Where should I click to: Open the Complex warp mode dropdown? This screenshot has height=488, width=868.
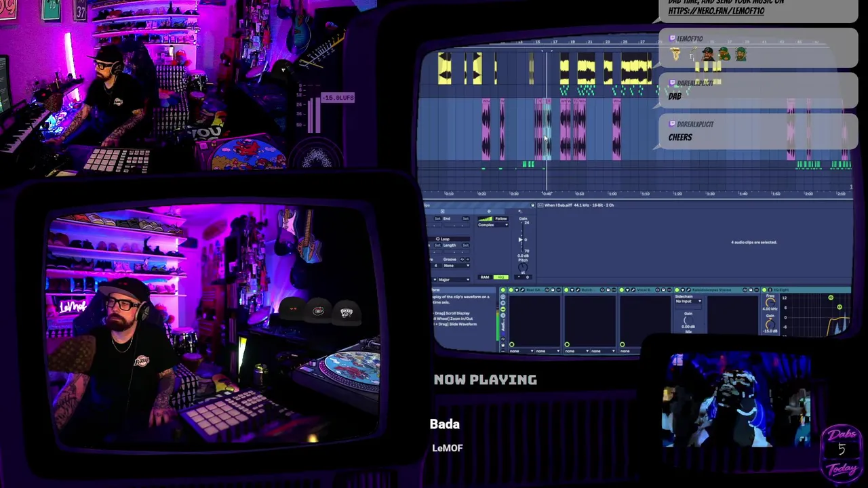coord(493,225)
